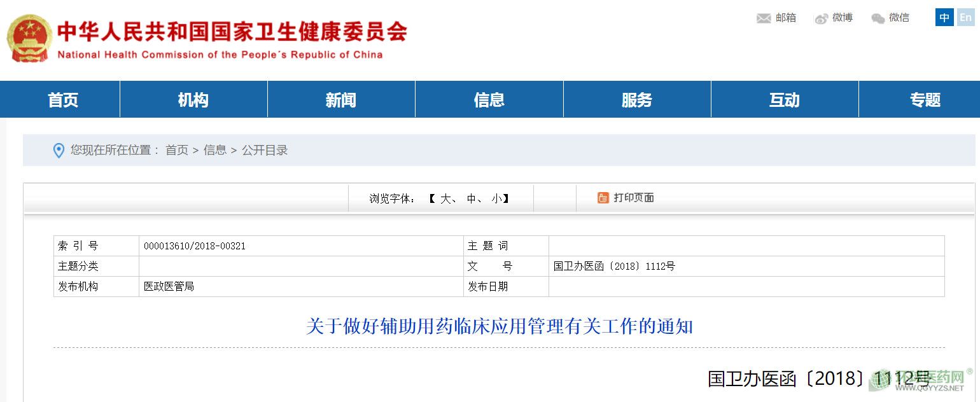Click the 微信 WeChat icon
This screenshot has height=402, width=980.
(x=878, y=18)
